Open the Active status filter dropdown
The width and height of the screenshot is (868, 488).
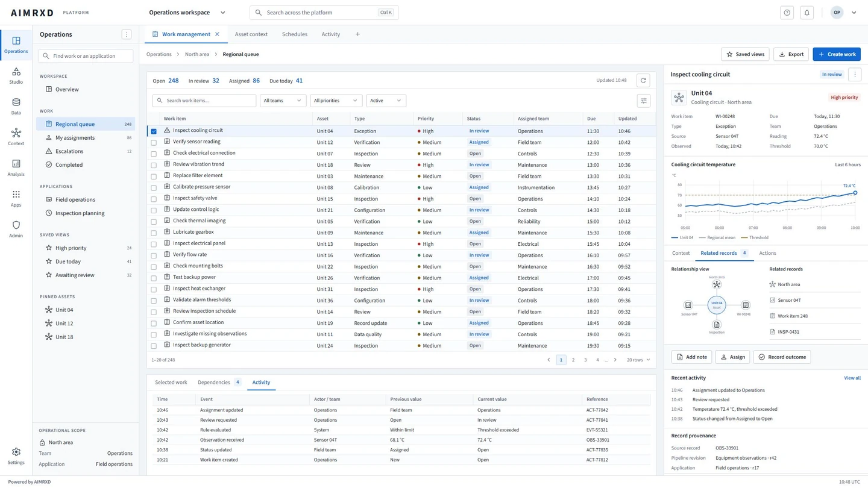(x=386, y=101)
